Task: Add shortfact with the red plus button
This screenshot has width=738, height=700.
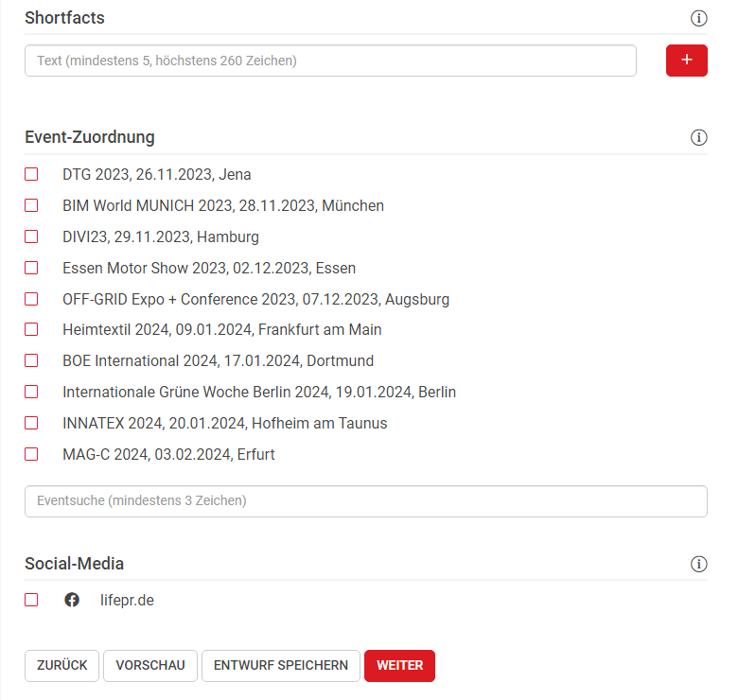Action: pos(687,61)
